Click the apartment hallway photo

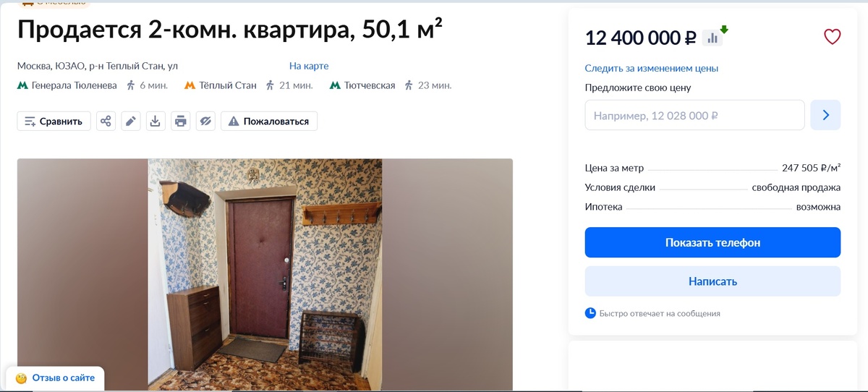coord(265,275)
